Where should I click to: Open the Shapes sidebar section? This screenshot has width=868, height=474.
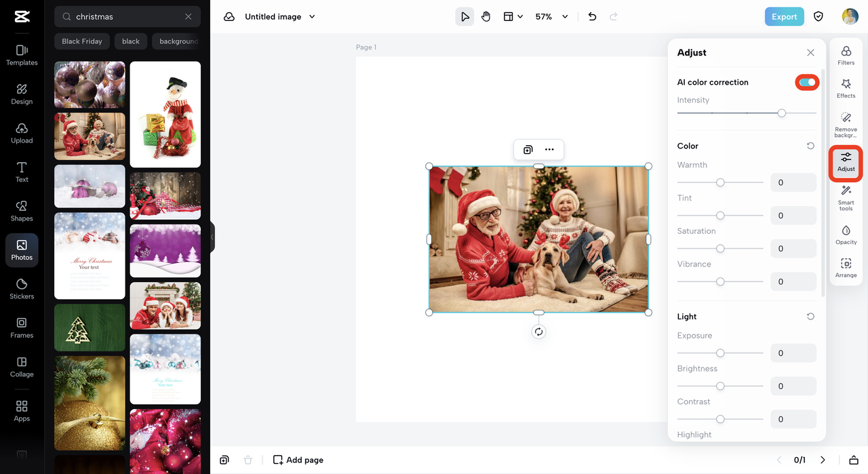coord(22,212)
